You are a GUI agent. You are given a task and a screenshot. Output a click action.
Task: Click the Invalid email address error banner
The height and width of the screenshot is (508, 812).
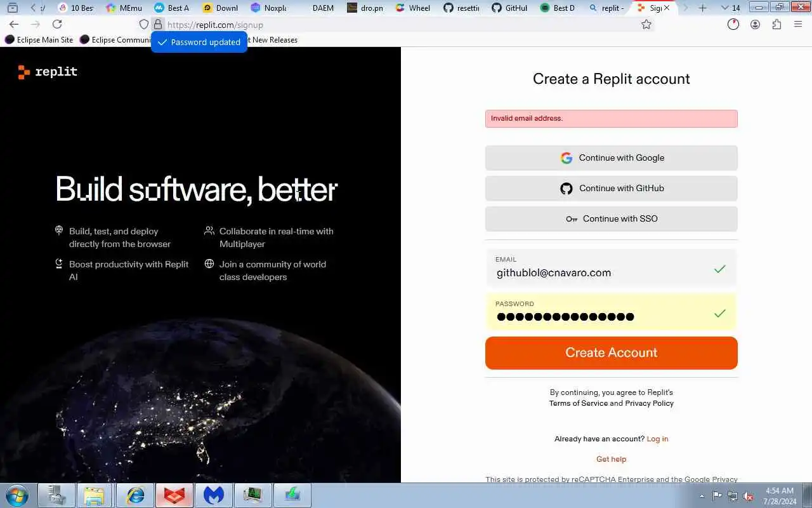(611, 119)
